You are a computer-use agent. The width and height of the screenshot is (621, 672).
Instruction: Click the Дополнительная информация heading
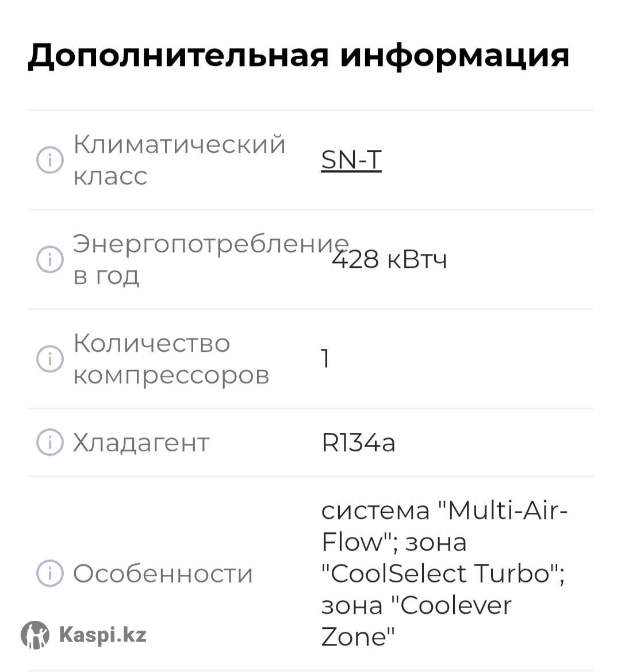click(298, 56)
